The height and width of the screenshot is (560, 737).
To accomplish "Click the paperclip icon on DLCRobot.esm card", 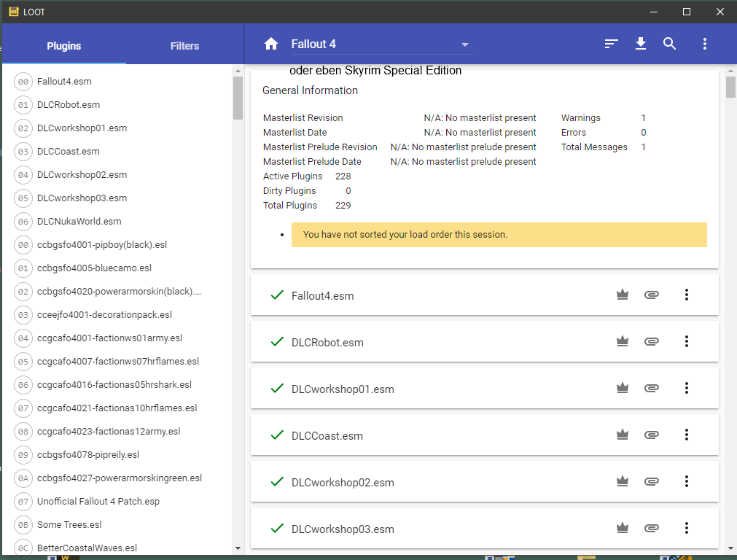I will click(652, 342).
